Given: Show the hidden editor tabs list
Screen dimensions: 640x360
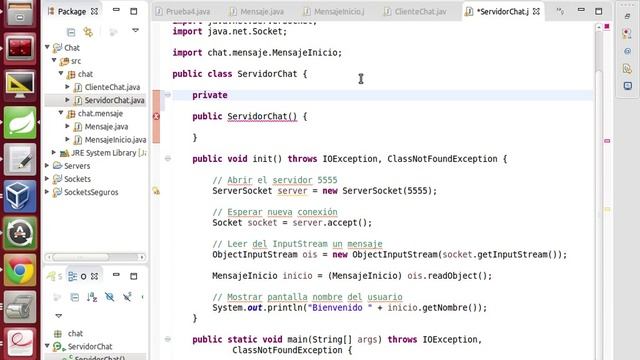Looking at the screenshot, I should pyautogui.click(x=560, y=11).
